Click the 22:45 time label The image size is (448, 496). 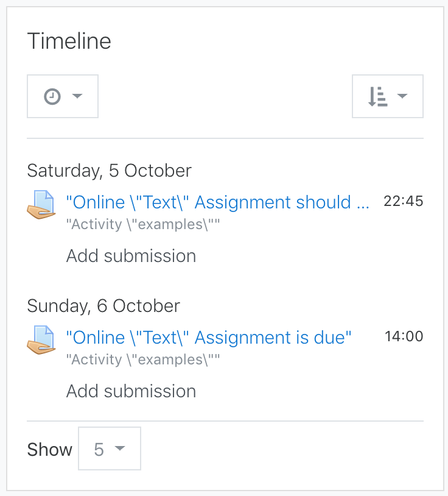pos(403,201)
